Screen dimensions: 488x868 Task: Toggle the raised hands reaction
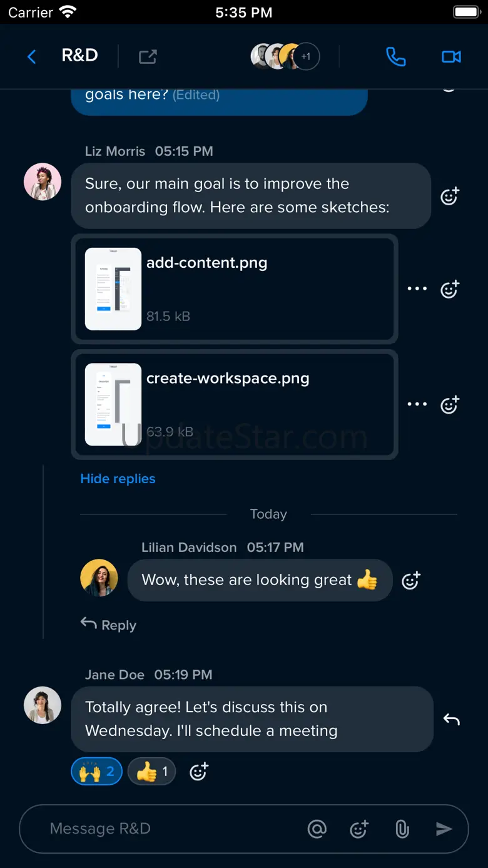[x=96, y=772]
